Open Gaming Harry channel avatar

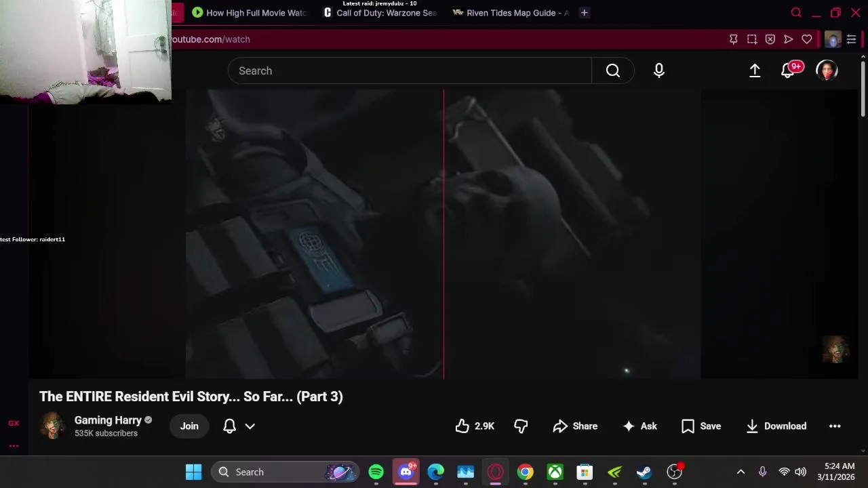pos(52,426)
